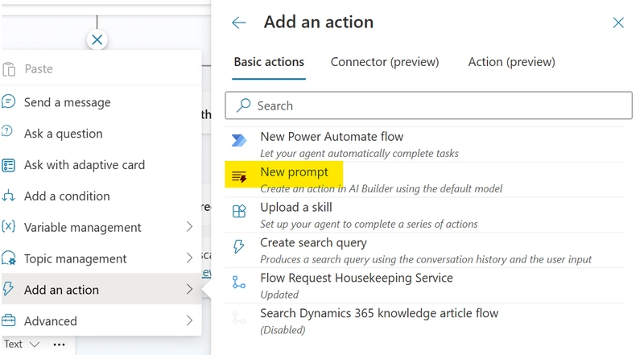Choose Ask a question
This screenshot has height=355, width=644.
point(101,133)
